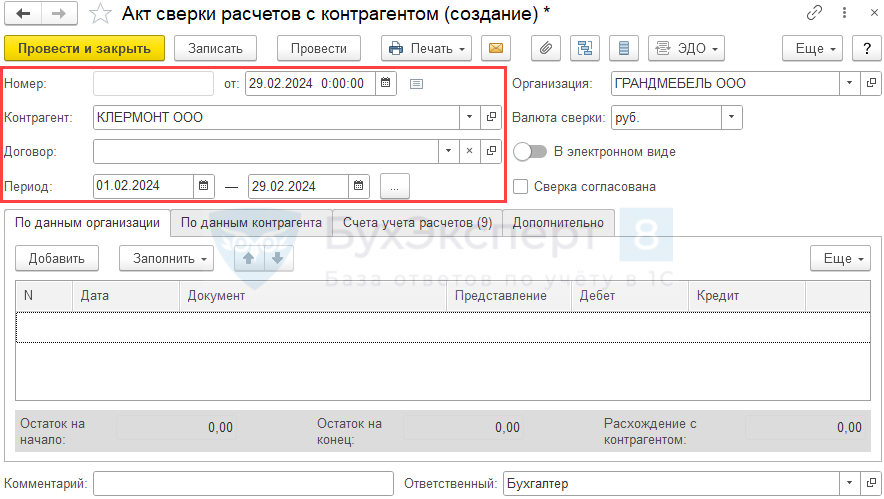This screenshot has height=499, width=884.
Task: Expand the Заполнить dropdown button
Action: 166,258
